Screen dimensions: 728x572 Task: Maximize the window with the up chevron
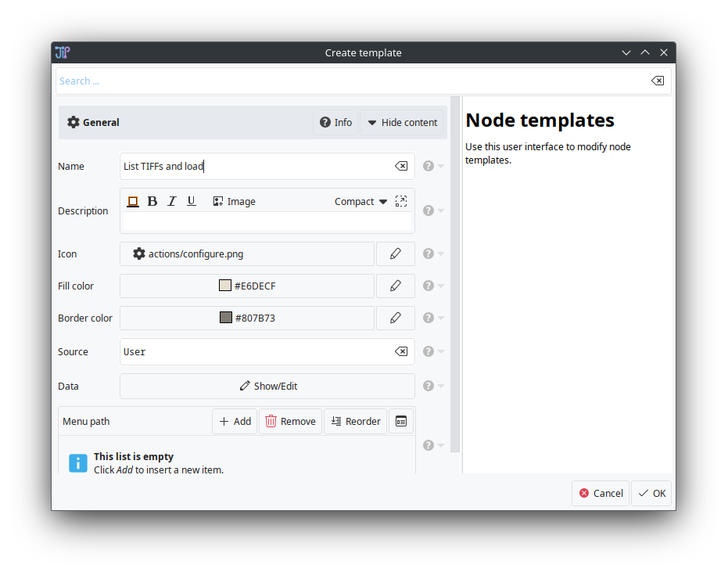click(645, 52)
